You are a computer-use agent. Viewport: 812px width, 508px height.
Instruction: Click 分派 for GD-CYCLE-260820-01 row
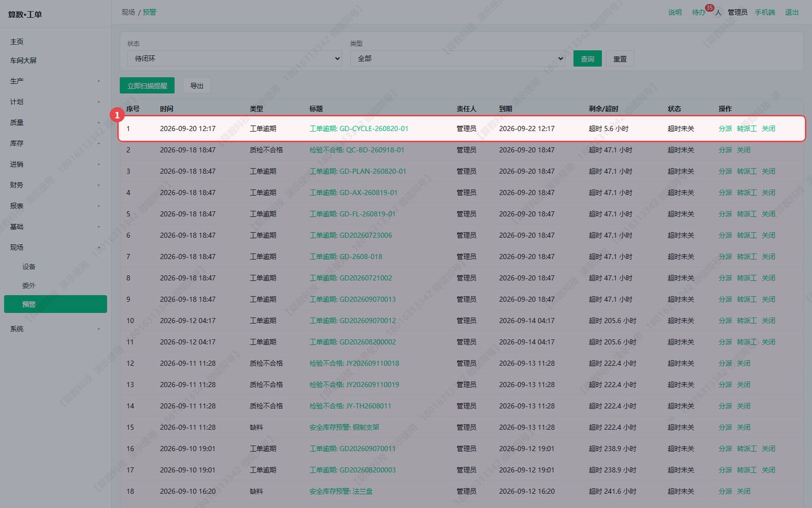[x=725, y=129]
